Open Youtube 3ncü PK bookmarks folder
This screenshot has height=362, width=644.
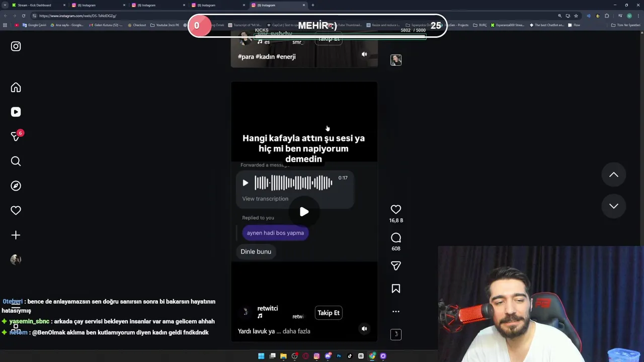[x=165, y=25]
